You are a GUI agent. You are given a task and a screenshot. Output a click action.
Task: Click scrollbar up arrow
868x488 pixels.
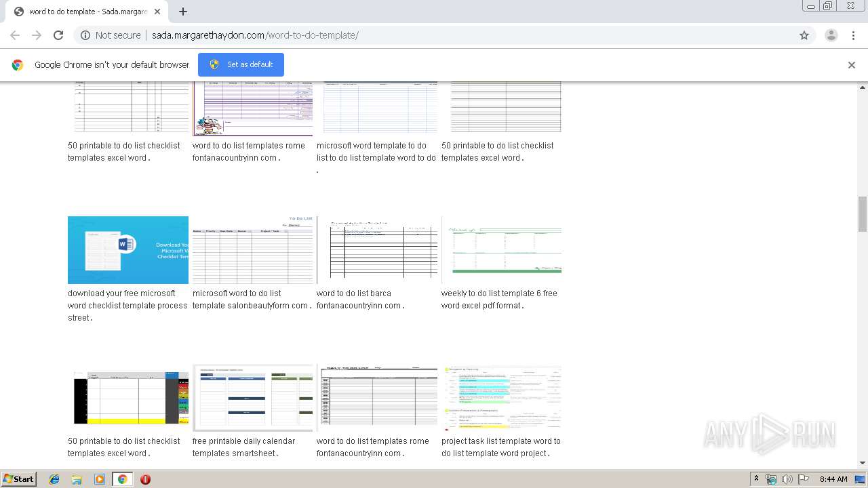pos(863,87)
